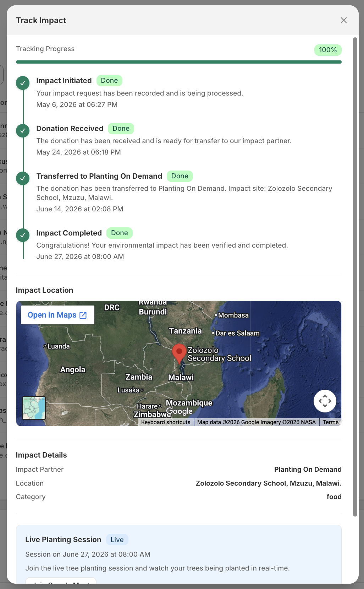Click the red map pin marker
This screenshot has width=364, height=589.
(x=179, y=353)
